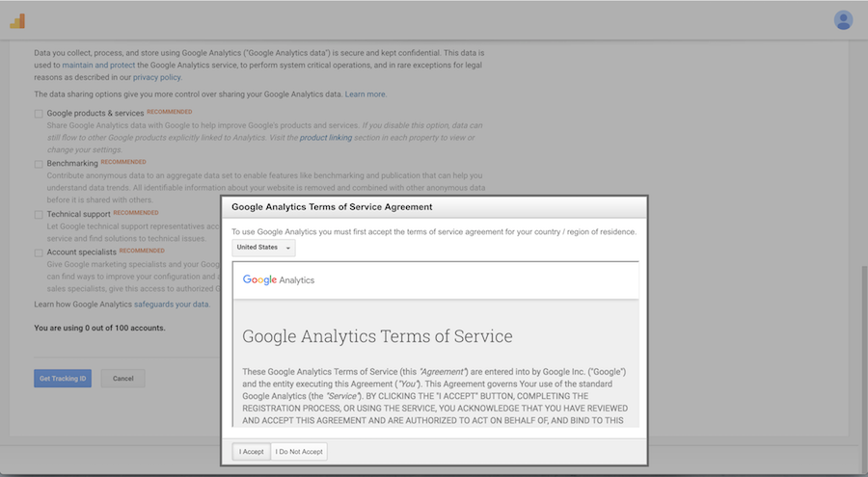This screenshot has height=477, width=868.
Task: Tick the Account specialists checkbox
Action: (39, 252)
